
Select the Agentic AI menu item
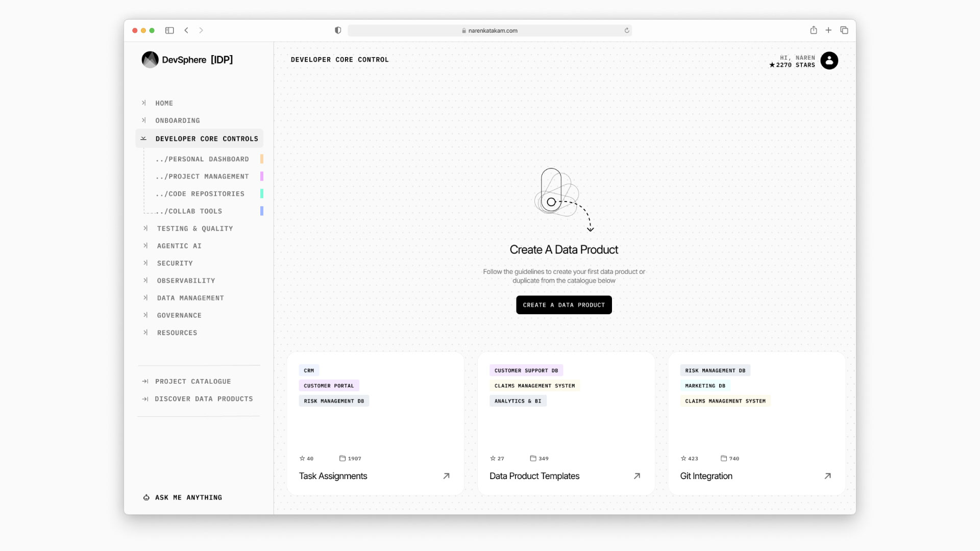tap(179, 246)
